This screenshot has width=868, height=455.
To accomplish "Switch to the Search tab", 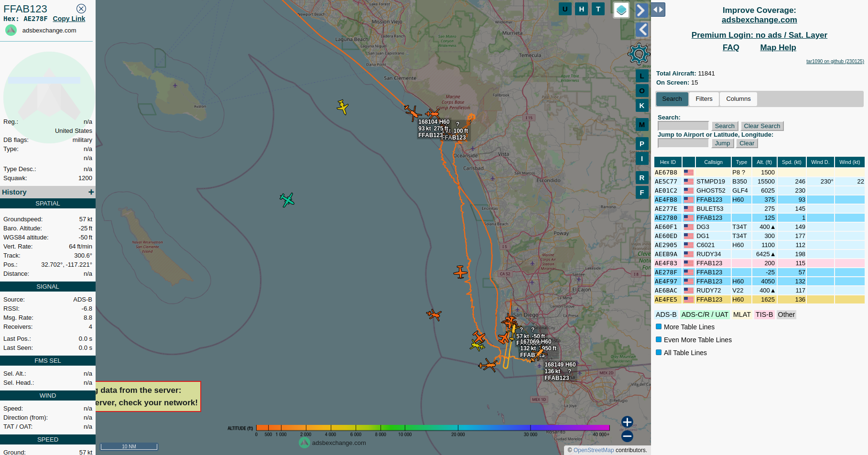I will pyautogui.click(x=672, y=99).
